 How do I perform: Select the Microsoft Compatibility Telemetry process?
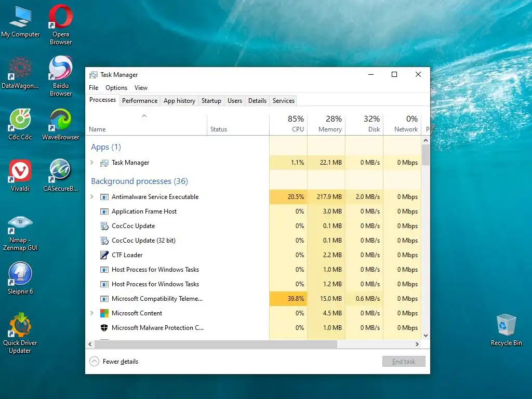pyautogui.click(x=254, y=299)
